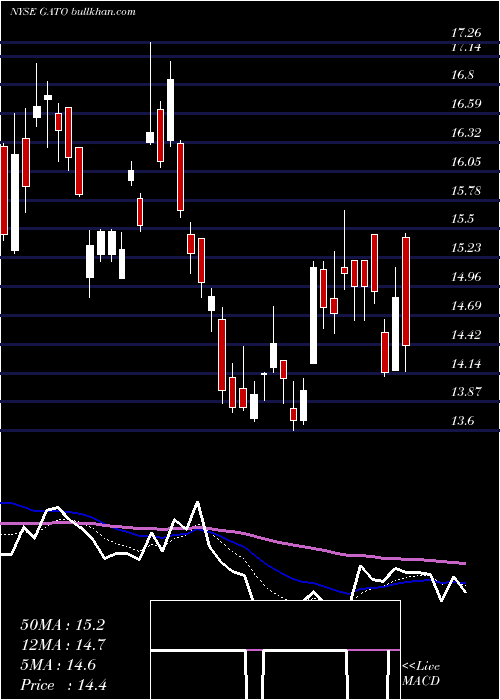
Task: Click the 15.5 price axis label
Action: point(462,219)
